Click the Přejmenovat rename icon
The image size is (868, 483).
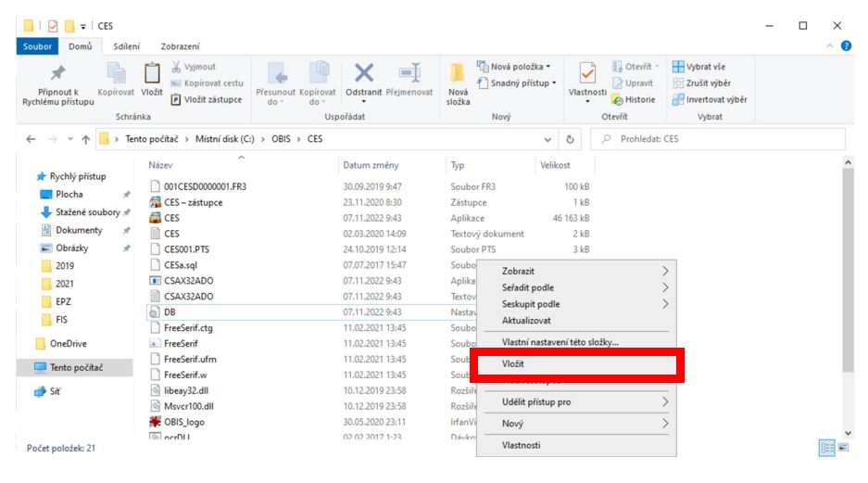tap(409, 73)
